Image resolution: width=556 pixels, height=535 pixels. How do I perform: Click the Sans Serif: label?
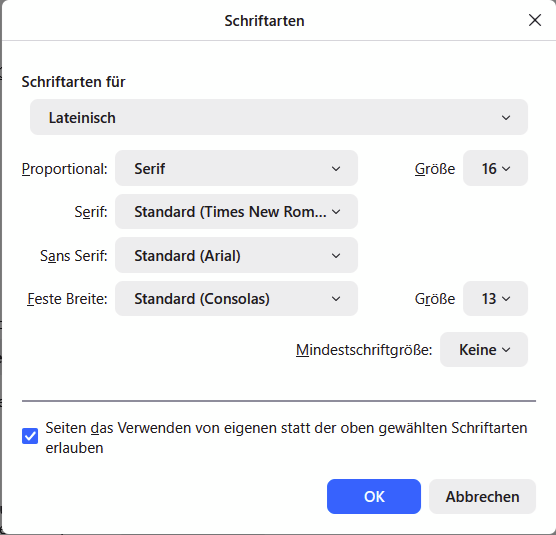pos(74,256)
